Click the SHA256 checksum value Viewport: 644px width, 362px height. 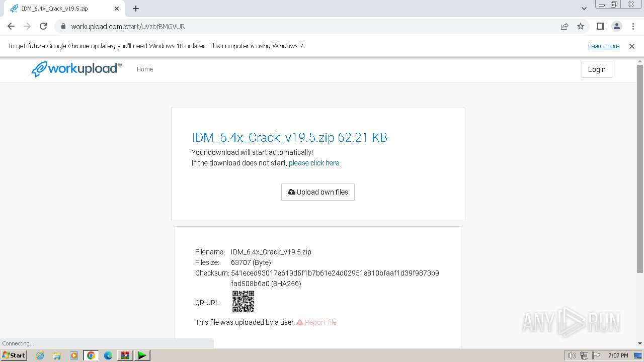(335, 279)
